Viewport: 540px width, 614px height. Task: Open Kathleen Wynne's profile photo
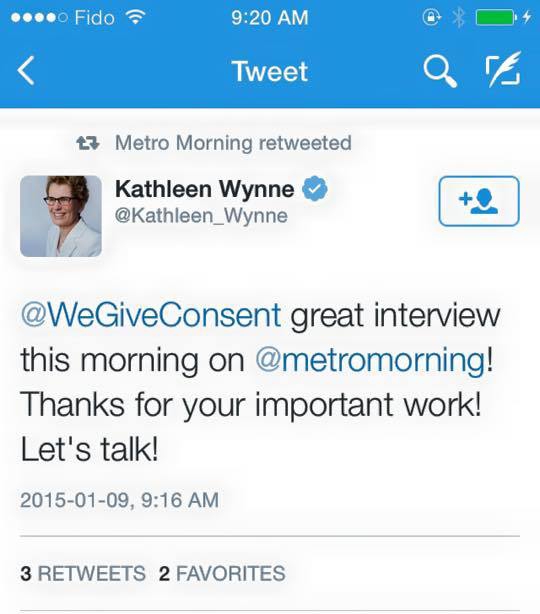(61, 216)
